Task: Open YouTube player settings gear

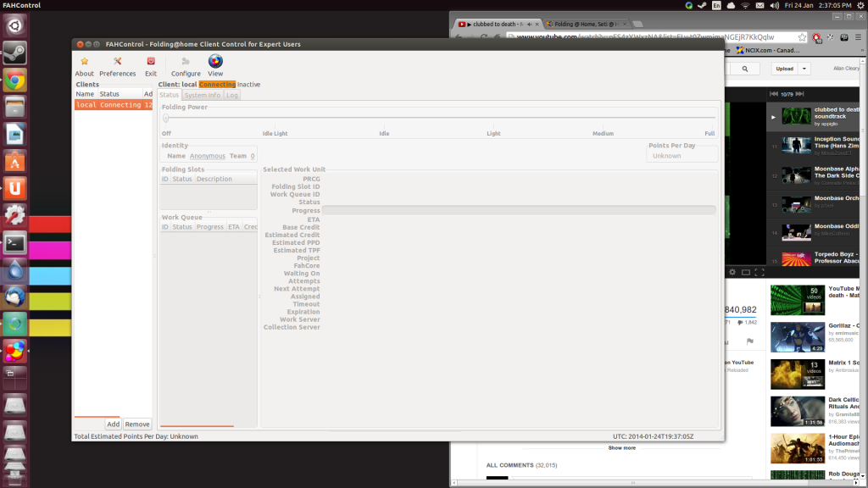Action: [x=732, y=272]
